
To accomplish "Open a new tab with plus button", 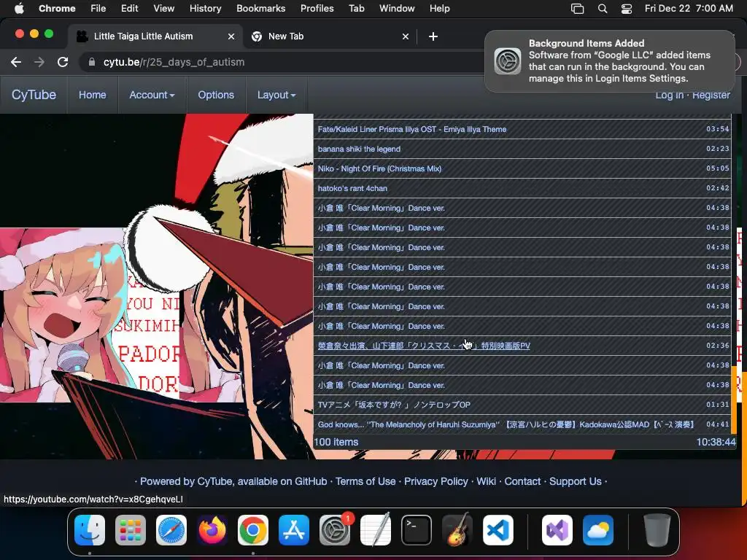I will [433, 36].
